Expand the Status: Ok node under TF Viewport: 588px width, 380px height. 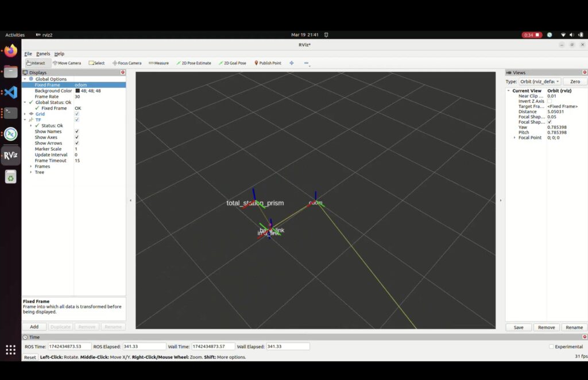pos(31,126)
